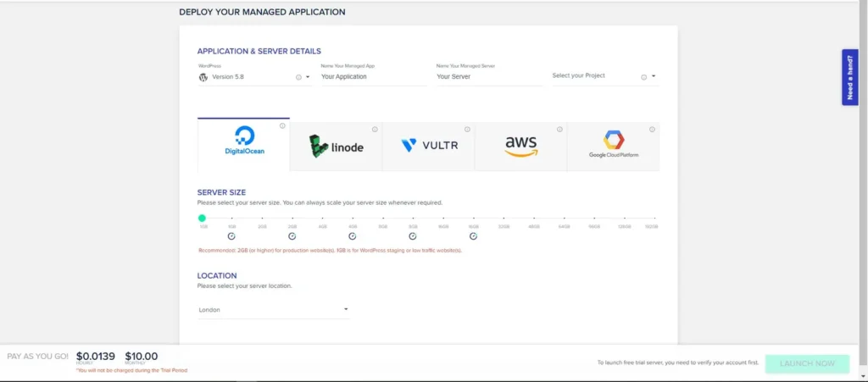Show Linode provider info icon
The width and height of the screenshot is (868, 382).
375,130
